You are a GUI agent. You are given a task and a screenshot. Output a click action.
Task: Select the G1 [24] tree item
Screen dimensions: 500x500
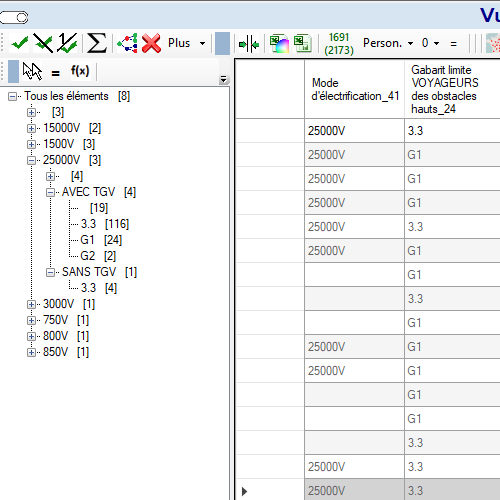point(101,240)
